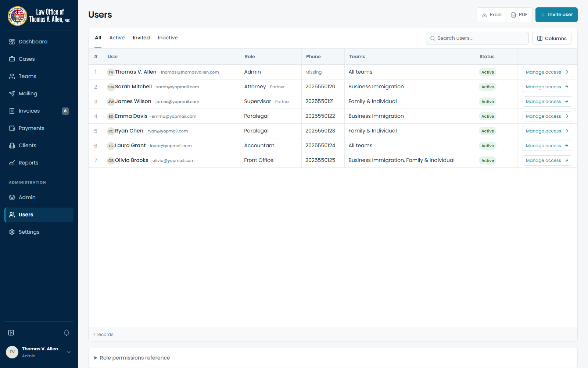Click the law office logo

39,16
